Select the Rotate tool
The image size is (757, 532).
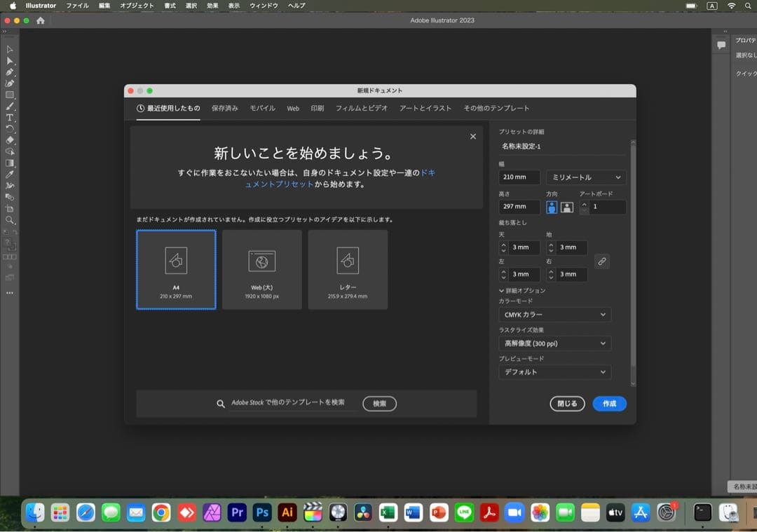[10, 126]
